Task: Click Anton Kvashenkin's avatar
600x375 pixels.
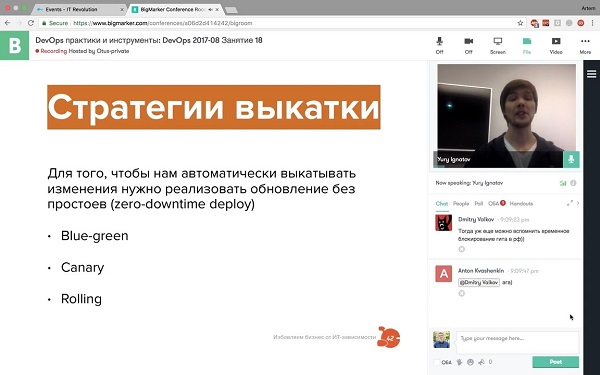Action: tap(443, 274)
